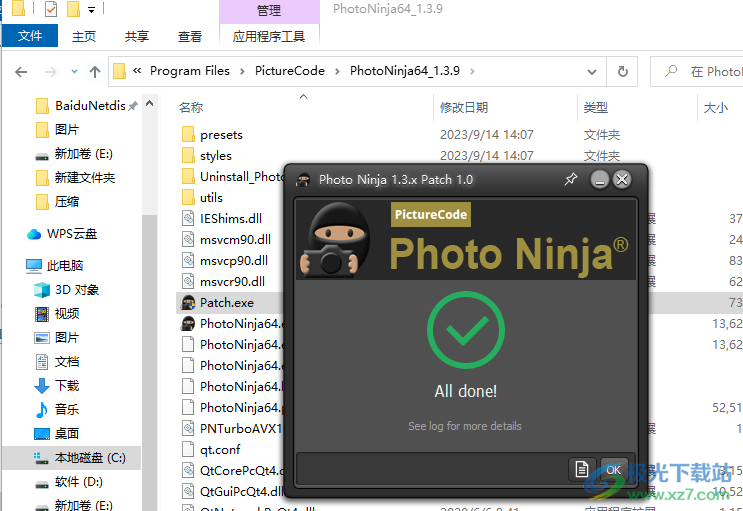Click the properties checkmark icon in title bar
The width and height of the screenshot is (743, 511).
coord(51,9)
